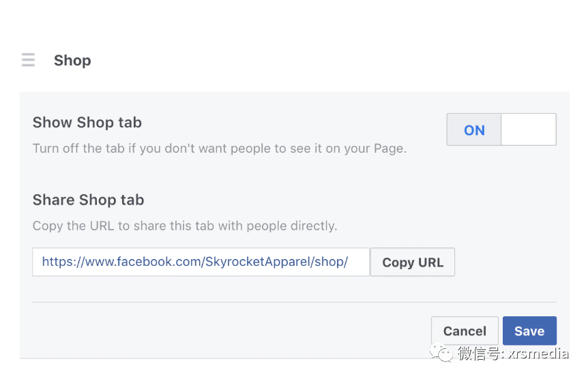Click the divider line above Cancel and Save
Image resolution: width=588 pixels, height=379 pixels.
tap(294, 302)
